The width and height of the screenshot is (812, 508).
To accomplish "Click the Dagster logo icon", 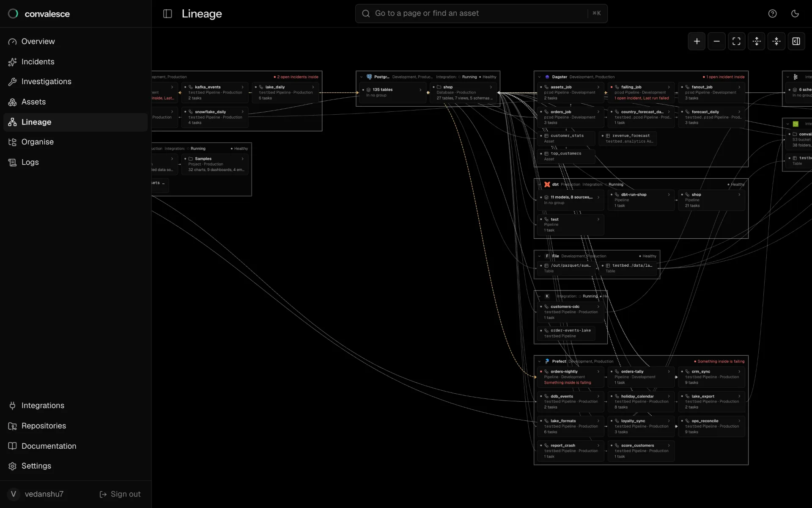I will [547, 77].
